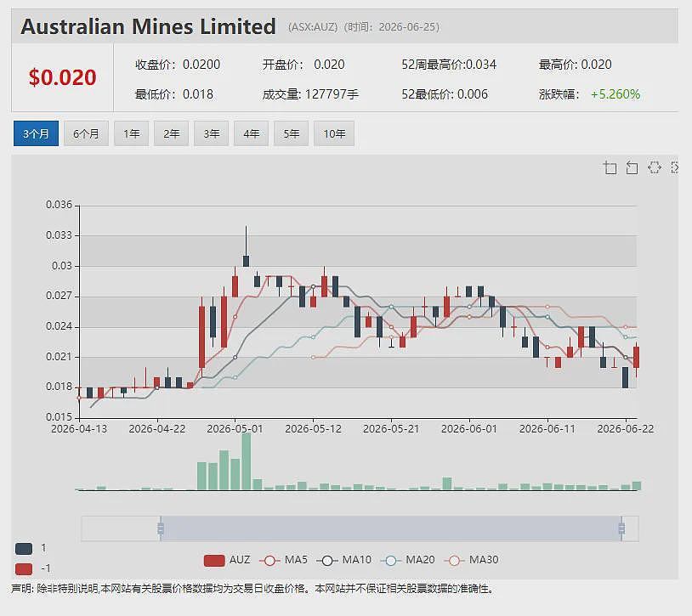Click the 最低价 0.018 value
This screenshot has height=616, width=692.
point(198,94)
